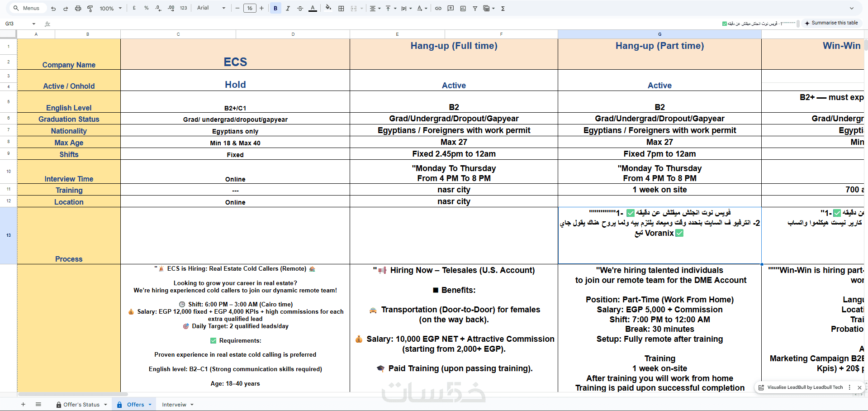This screenshot has height=411, width=868.
Task: Decrease font size with the minus icon
Action: 237,8
